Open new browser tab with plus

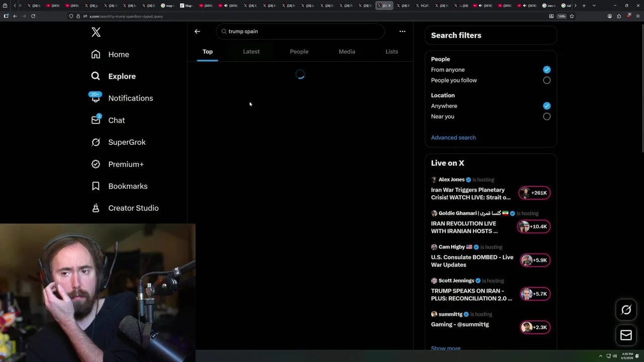[x=584, y=6]
